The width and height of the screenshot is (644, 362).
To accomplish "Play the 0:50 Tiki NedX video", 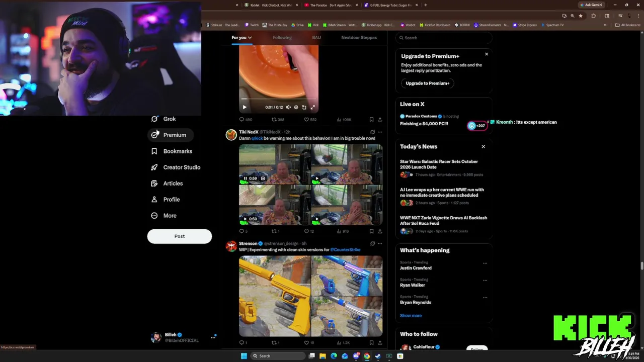I will [x=245, y=219].
